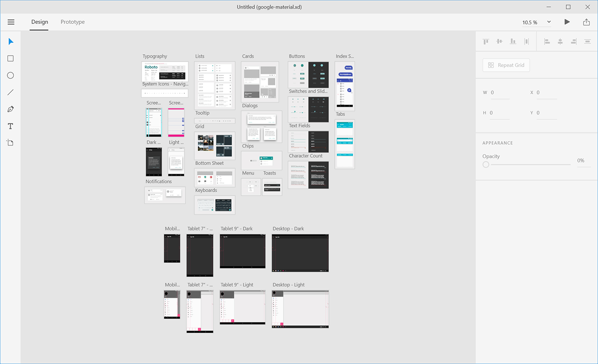Switch to the Prototype tab
The image size is (598, 364).
[72, 22]
